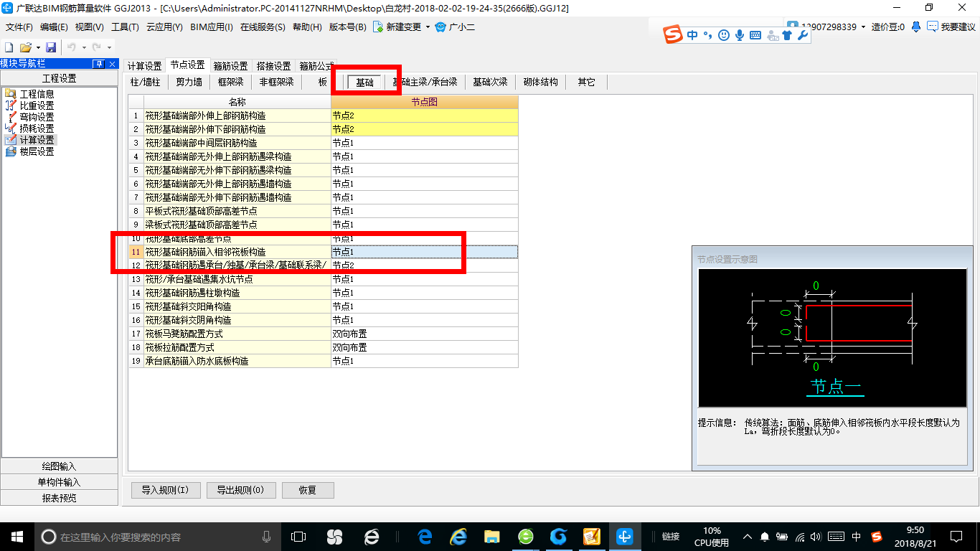Screen dimensions: 980x551
Task: Open Sogou emoji smiley icon
Action: click(724, 34)
